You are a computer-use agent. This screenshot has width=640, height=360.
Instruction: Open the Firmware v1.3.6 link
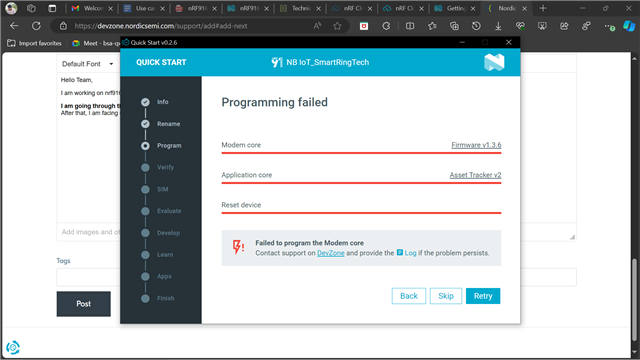476,145
